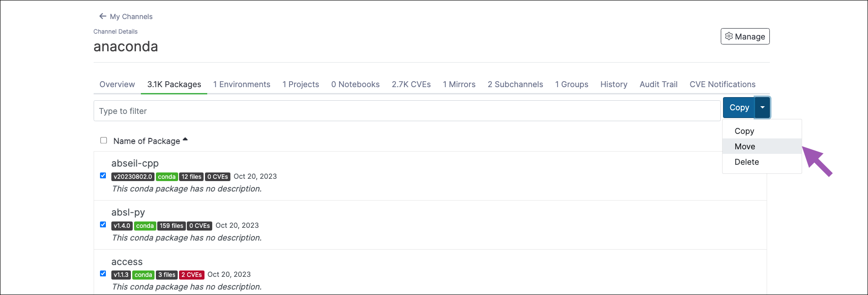Click the blue Copy button
Viewport: 868px width, 295px height.
coord(739,108)
